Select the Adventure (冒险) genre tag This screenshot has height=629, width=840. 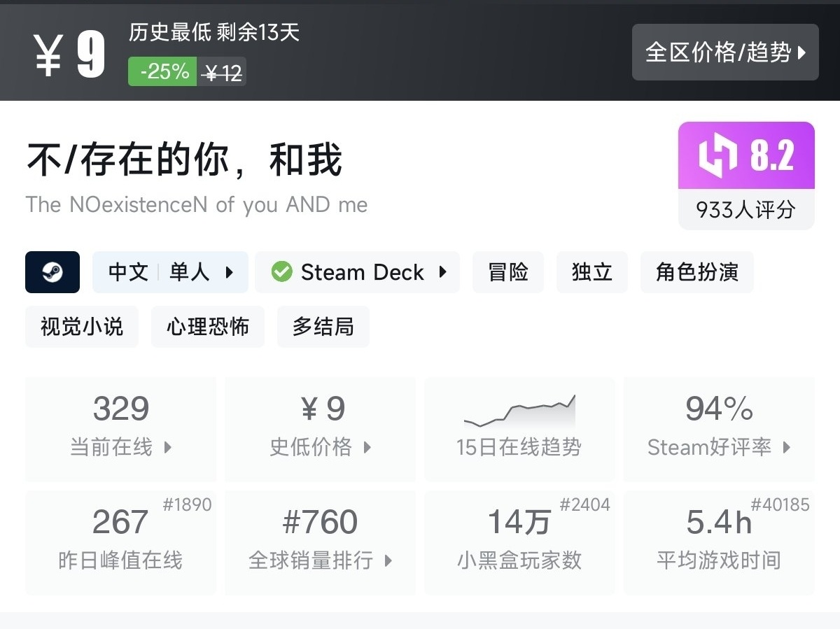(508, 272)
